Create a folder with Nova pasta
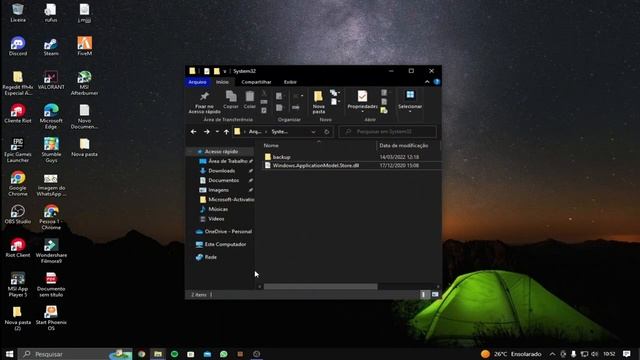The height and width of the screenshot is (360, 640). pos(318,102)
